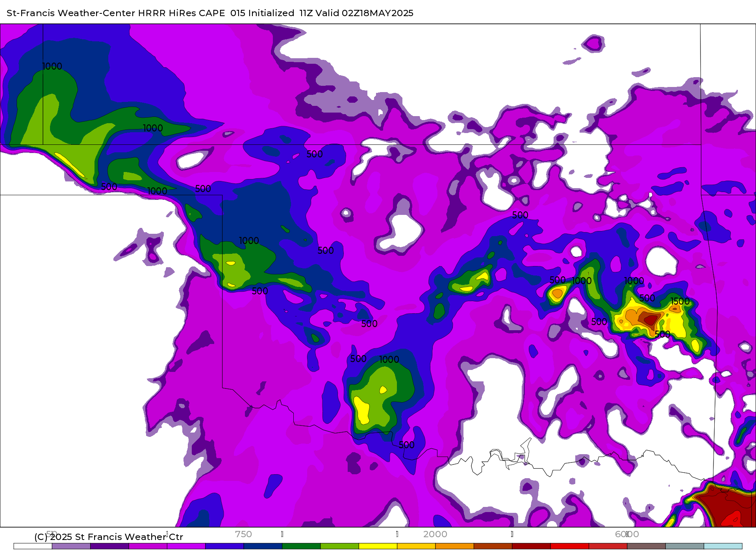Click the light lavender purple legend swatch

pos(71,546)
